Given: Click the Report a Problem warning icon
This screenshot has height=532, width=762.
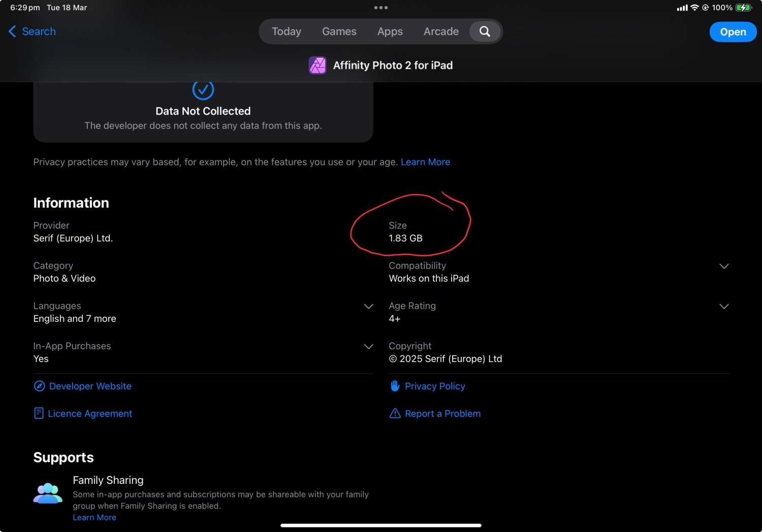Looking at the screenshot, I should (395, 413).
